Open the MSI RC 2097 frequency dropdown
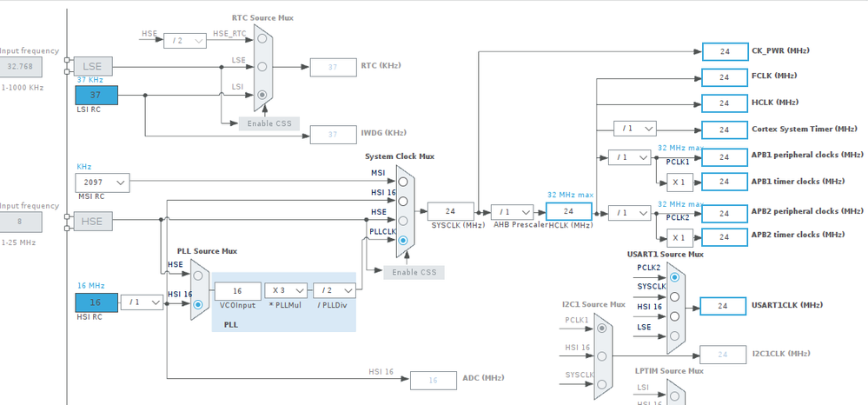Image resolution: width=868 pixels, height=405 pixels. (x=103, y=182)
